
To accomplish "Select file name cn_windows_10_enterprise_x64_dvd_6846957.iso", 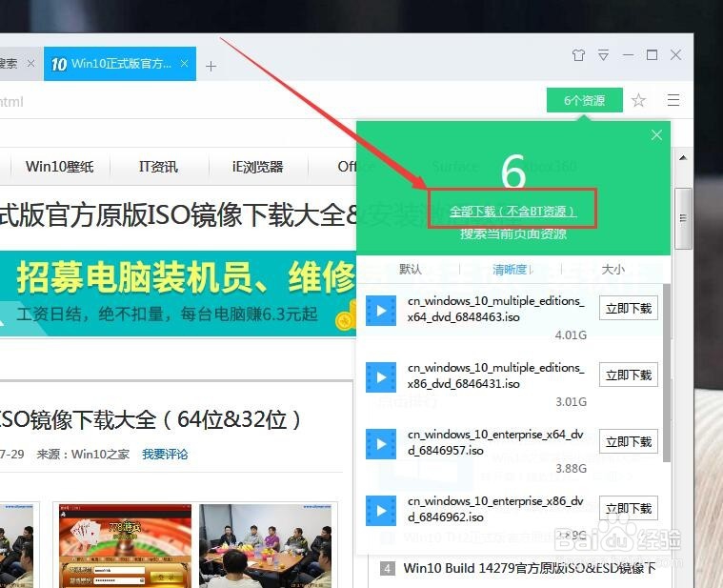I will point(495,442).
